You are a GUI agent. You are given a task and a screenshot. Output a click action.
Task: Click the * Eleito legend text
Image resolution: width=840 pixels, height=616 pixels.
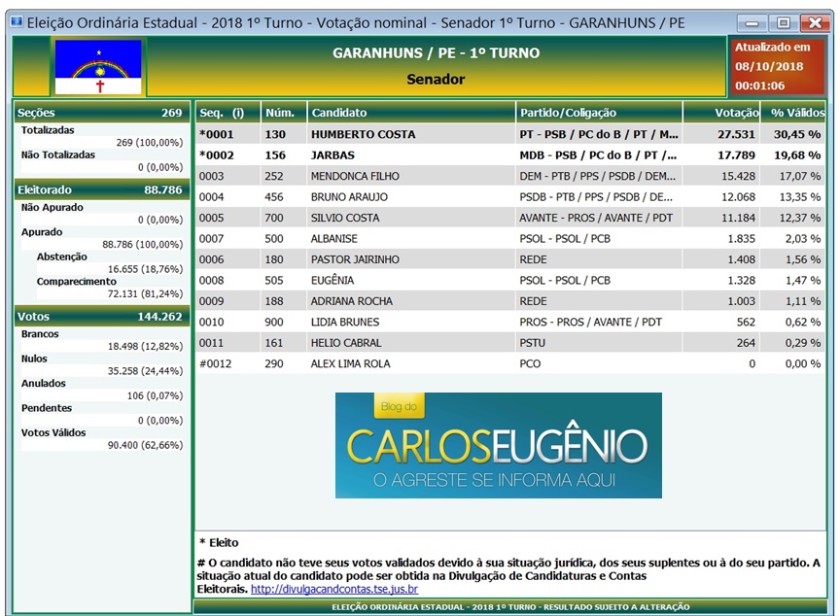point(219,543)
